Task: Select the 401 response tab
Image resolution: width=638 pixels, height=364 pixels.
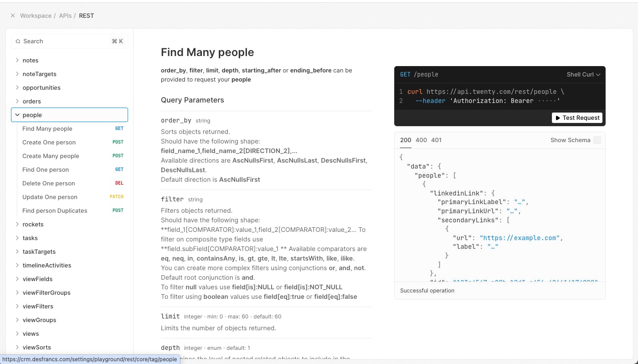Action: (437, 140)
